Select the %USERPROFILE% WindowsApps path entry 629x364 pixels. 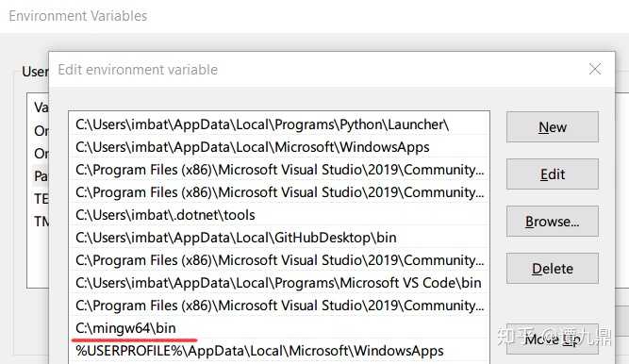[x=279, y=351]
